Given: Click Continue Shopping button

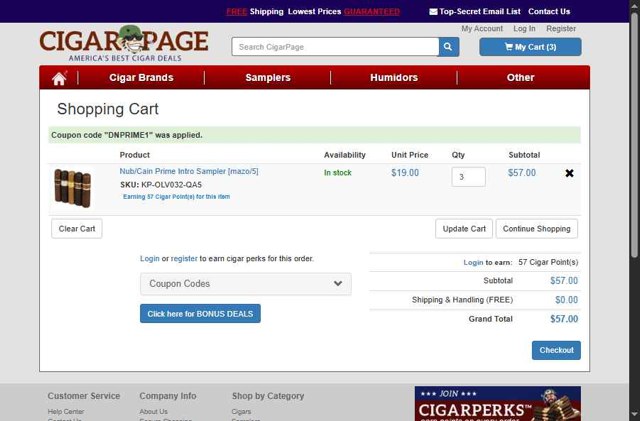Looking at the screenshot, I should [x=536, y=229].
